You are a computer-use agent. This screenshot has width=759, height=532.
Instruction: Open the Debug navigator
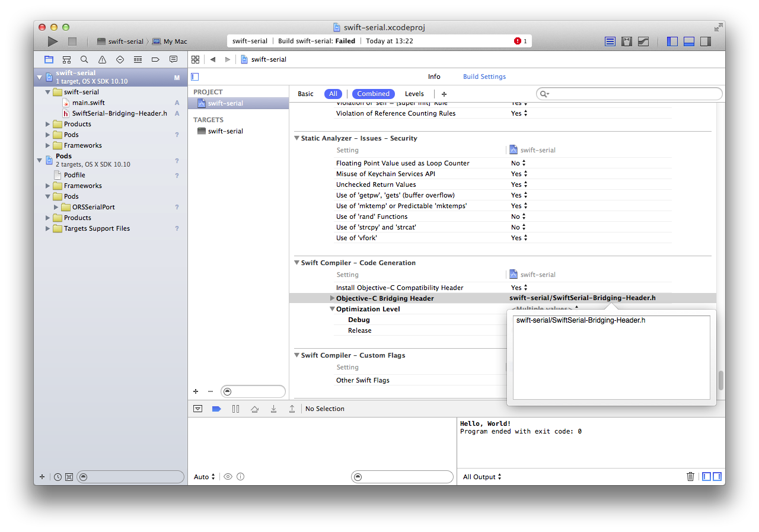(x=138, y=59)
